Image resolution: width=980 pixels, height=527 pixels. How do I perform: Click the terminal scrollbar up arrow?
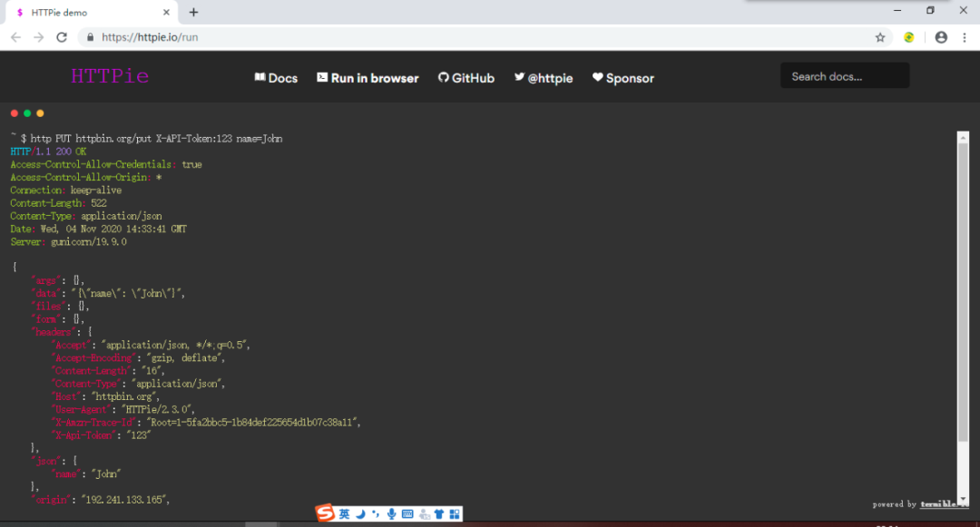click(963, 137)
